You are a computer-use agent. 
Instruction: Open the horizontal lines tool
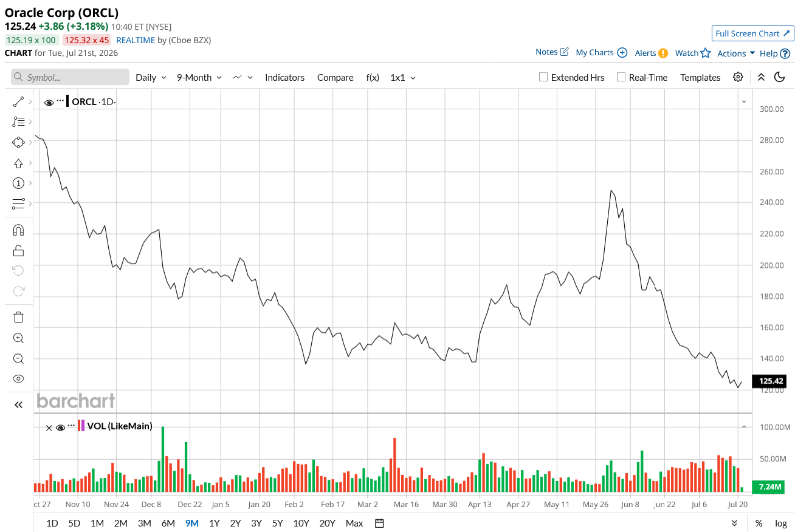click(x=18, y=203)
